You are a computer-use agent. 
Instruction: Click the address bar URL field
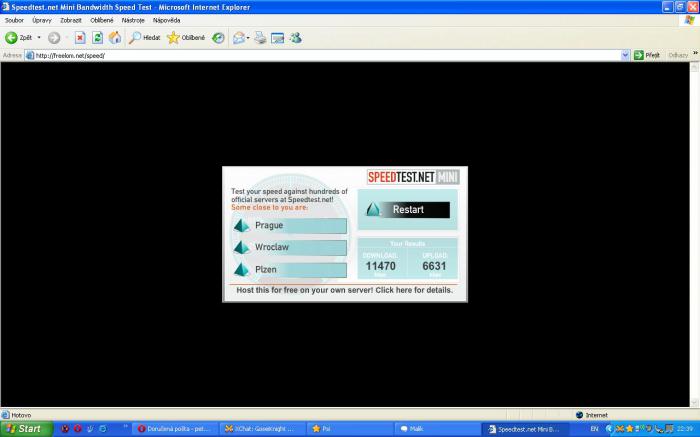tap(327, 55)
